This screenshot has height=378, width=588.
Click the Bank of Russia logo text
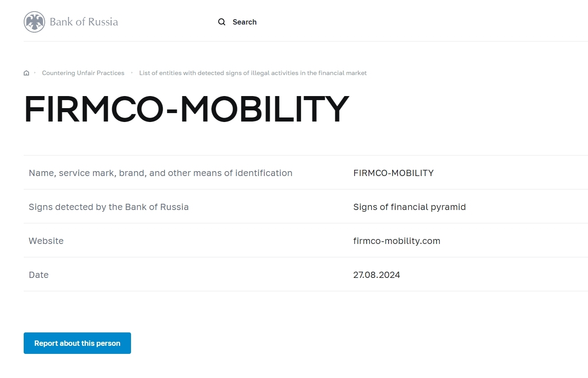[84, 22]
